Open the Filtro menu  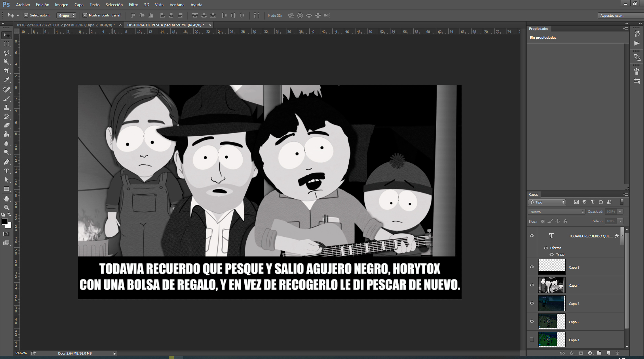tap(133, 5)
